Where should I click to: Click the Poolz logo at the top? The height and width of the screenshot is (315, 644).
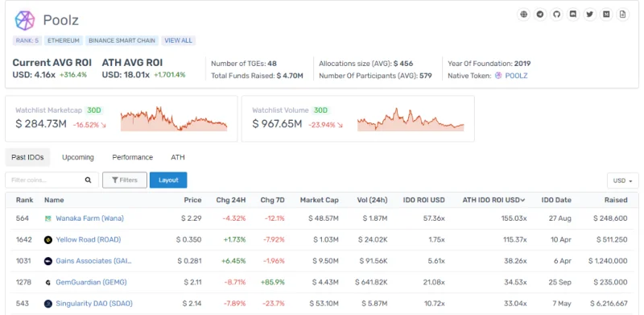click(25, 20)
